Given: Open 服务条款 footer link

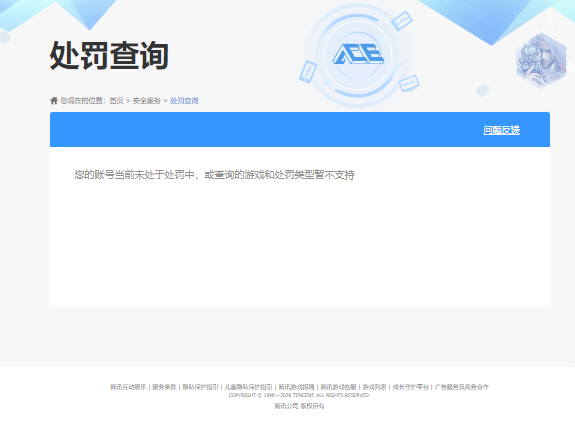Looking at the screenshot, I should click(x=164, y=387).
